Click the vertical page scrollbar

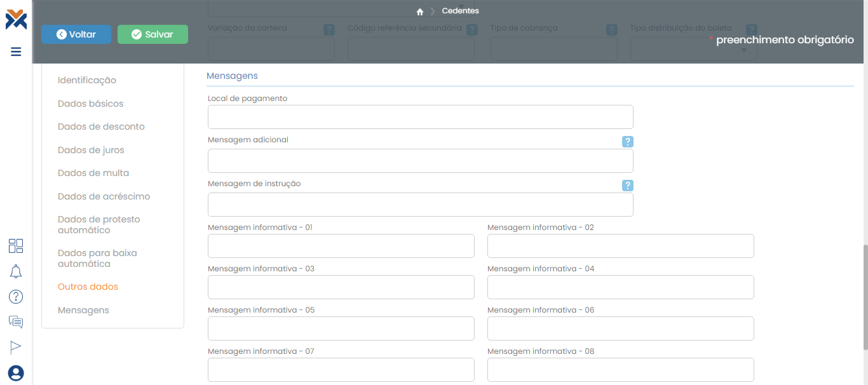(x=864, y=296)
